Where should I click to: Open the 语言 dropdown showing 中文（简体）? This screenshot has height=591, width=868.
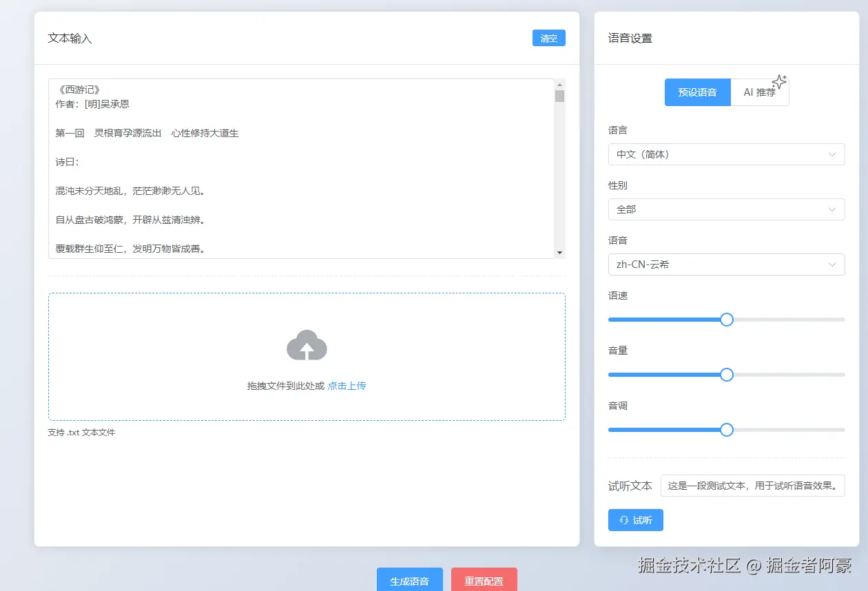tap(727, 154)
